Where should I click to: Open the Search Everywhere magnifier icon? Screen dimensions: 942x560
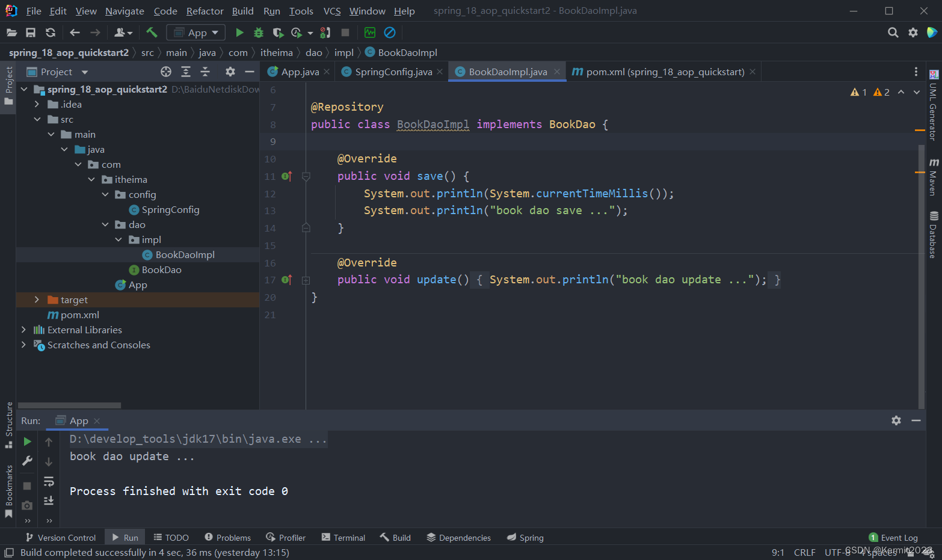(893, 32)
